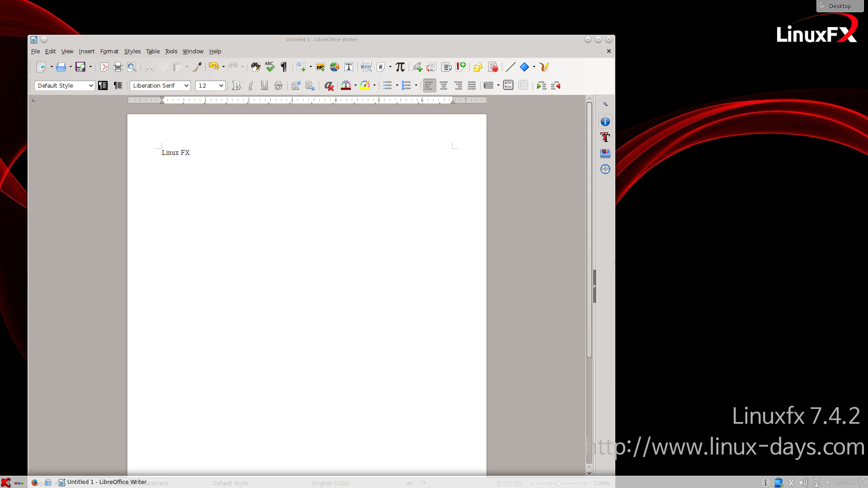The image size is (868, 488).
Task: Click the vertical scrollbar of document
Action: point(589,230)
